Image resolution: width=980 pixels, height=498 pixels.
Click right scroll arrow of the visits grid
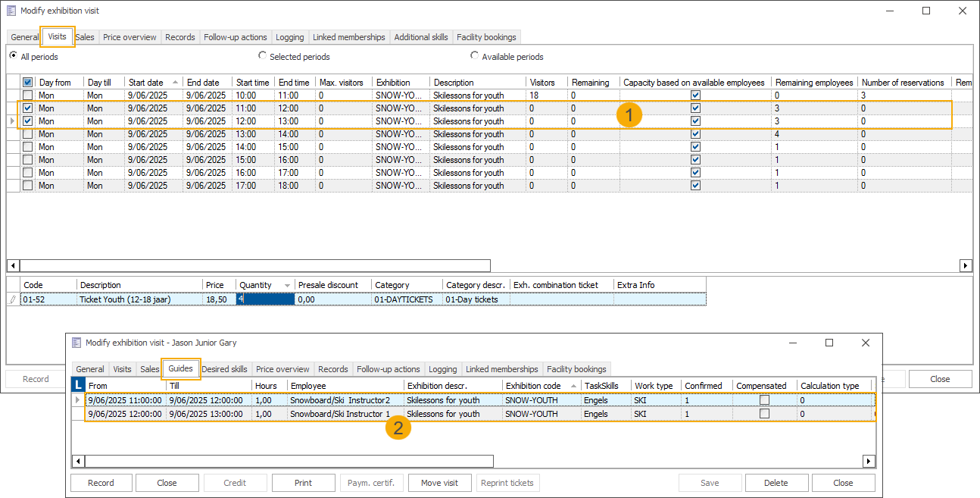pos(965,266)
